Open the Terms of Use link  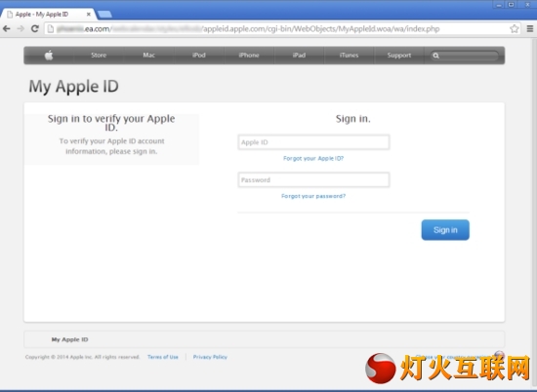click(163, 357)
